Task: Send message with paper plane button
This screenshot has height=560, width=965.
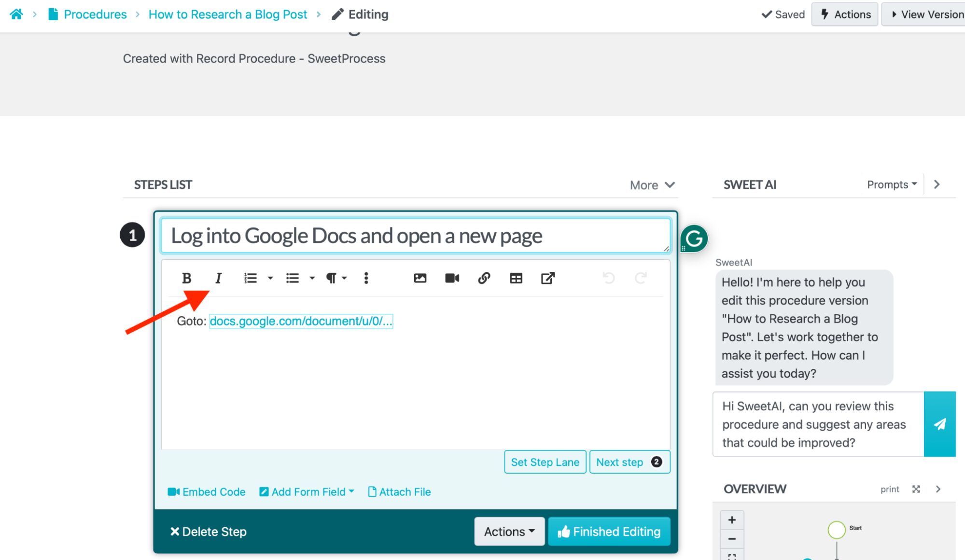Action: [939, 424]
